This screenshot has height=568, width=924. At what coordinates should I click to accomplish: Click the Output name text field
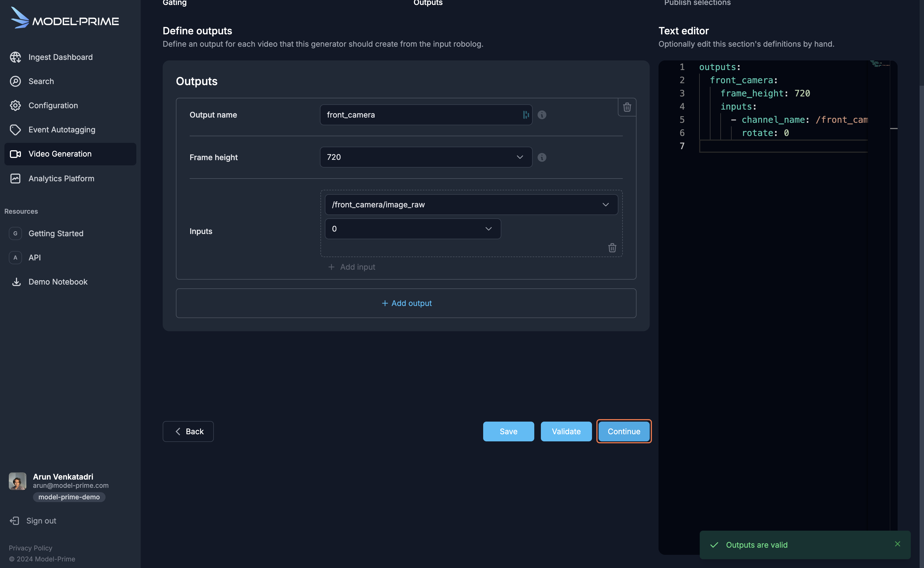coord(426,115)
